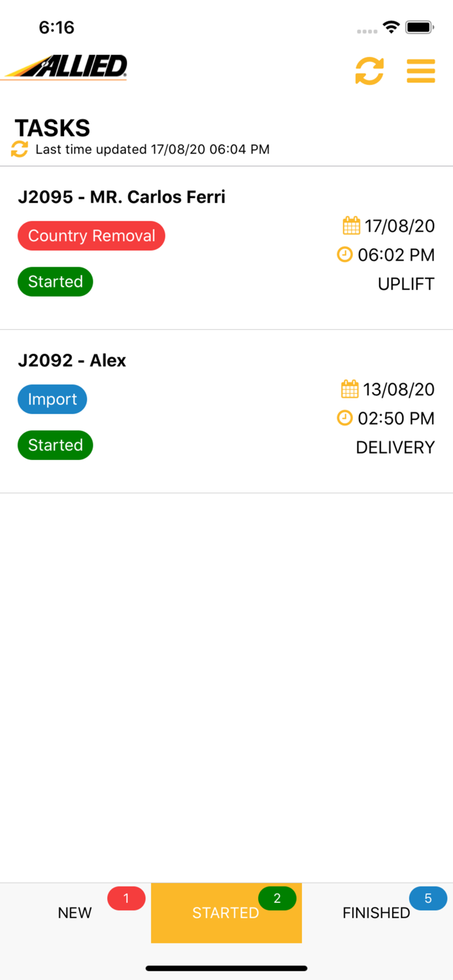This screenshot has width=453, height=980.
Task: Tap the red badge showing 1 new task
Action: (126, 898)
